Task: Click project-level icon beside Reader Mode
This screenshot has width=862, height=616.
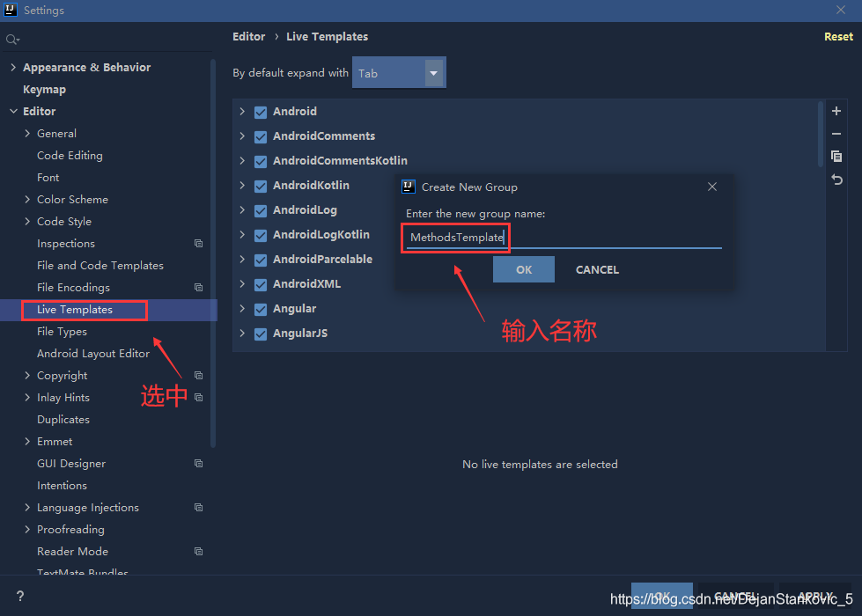Action: 198,551
